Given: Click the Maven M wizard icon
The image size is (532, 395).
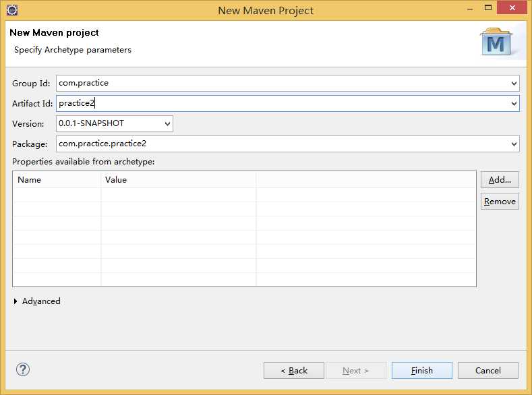Looking at the screenshot, I should coord(496,42).
